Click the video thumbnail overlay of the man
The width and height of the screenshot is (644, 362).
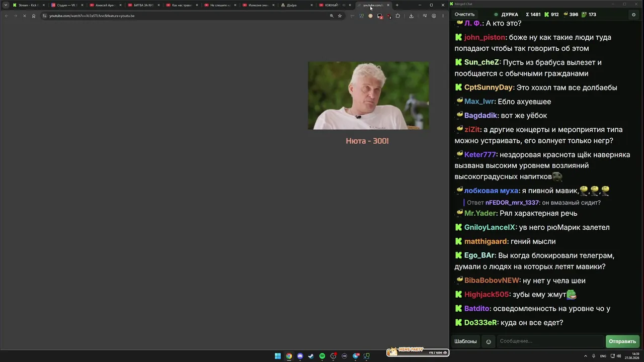pyautogui.click(x=368, y=96)
